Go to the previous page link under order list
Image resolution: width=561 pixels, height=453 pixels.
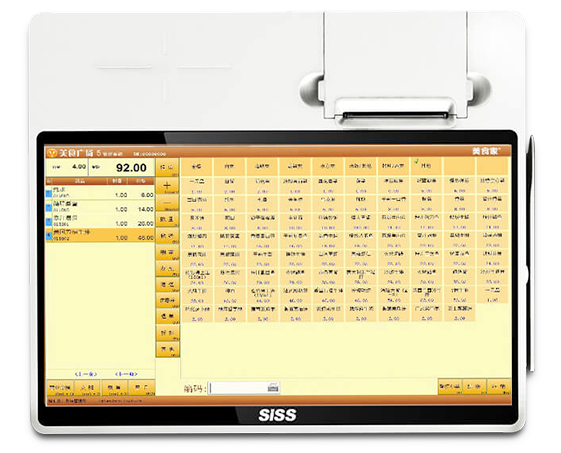pyautogui.click(x=86, y=374)
